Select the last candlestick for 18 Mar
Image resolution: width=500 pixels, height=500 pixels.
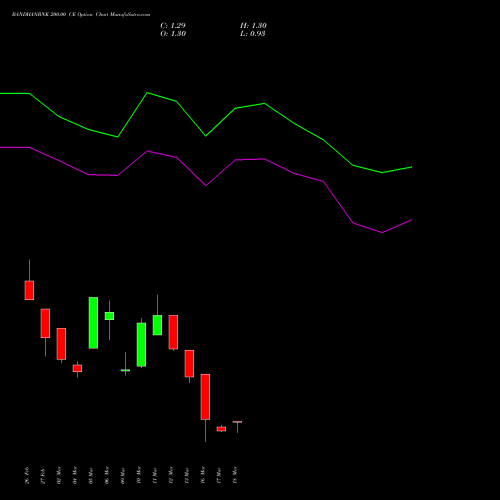point(237,422)
